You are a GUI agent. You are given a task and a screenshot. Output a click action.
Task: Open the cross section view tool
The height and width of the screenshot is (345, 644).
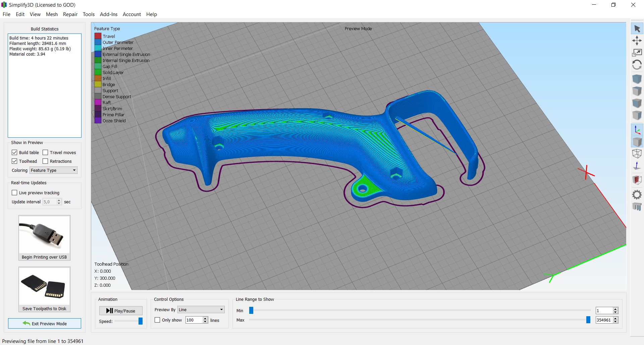(x=637, y=180)
